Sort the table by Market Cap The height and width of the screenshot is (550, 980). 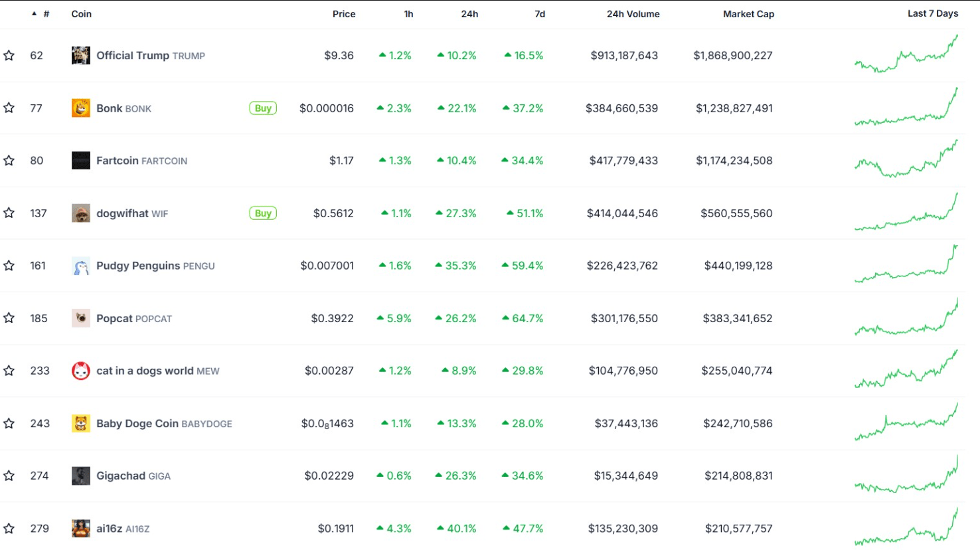[x=748, y=14]
